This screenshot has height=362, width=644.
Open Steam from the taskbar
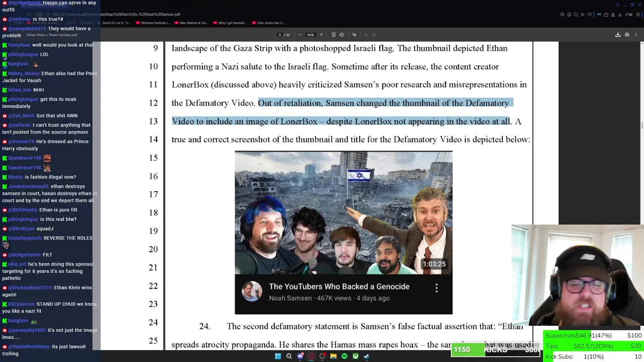(367, 356)
